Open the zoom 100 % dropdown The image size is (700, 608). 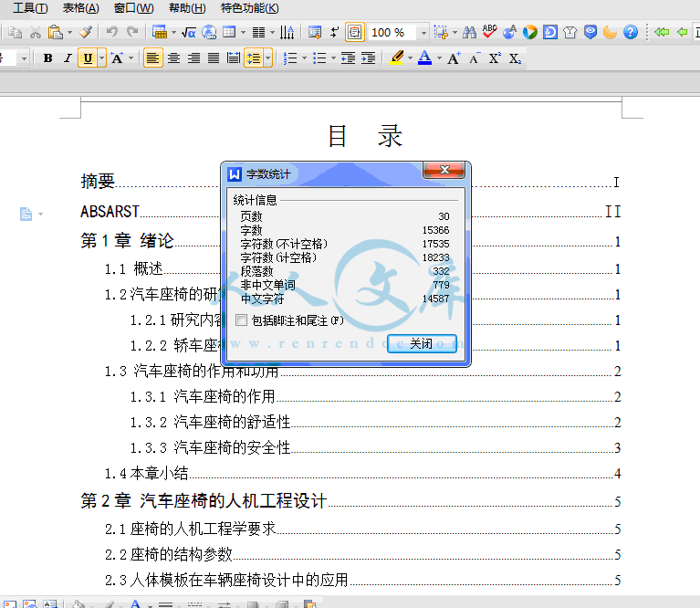coord(423,33)
